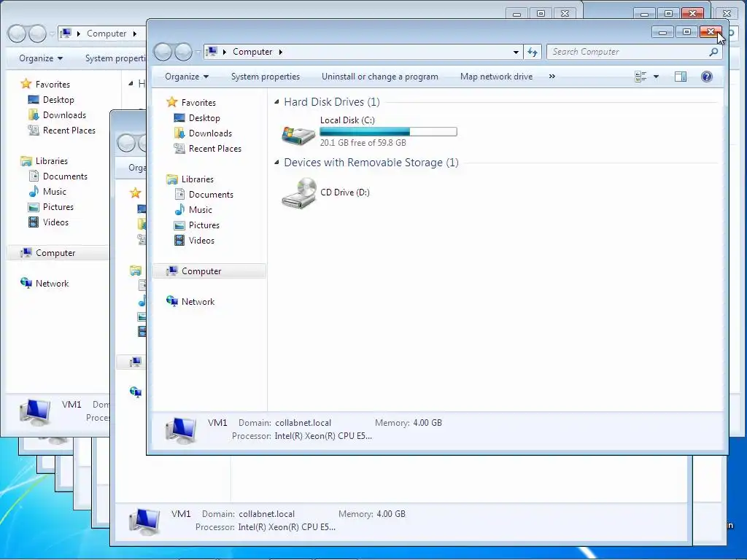Open address bar history dropdown in front window
This screenshot has width=747, height=560.
point(516,52)
